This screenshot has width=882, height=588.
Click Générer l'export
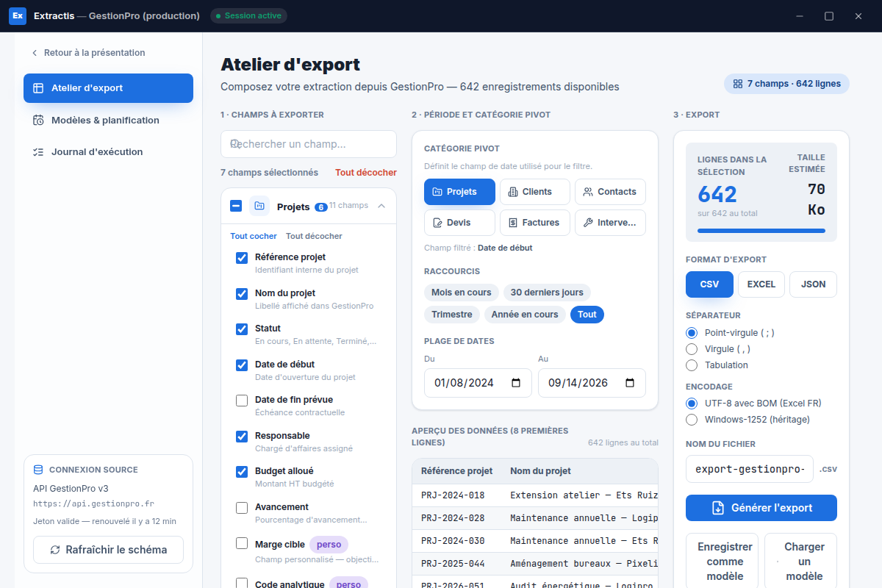pyautogui.click(x=761, y=508)
